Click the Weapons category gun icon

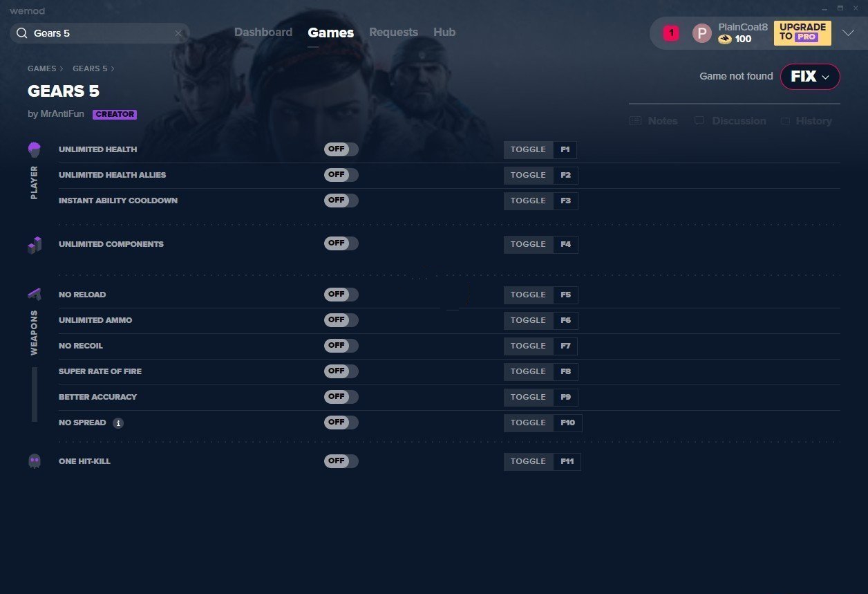pyautogui.click(x=35, y=295)
